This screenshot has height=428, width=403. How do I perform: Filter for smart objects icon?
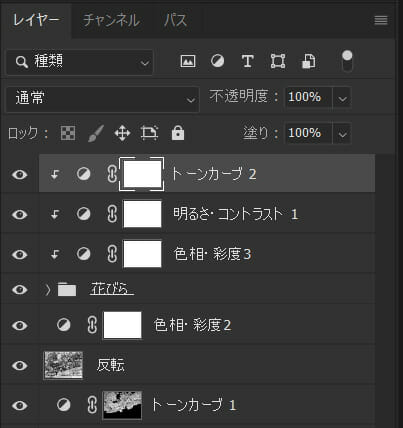308,61
